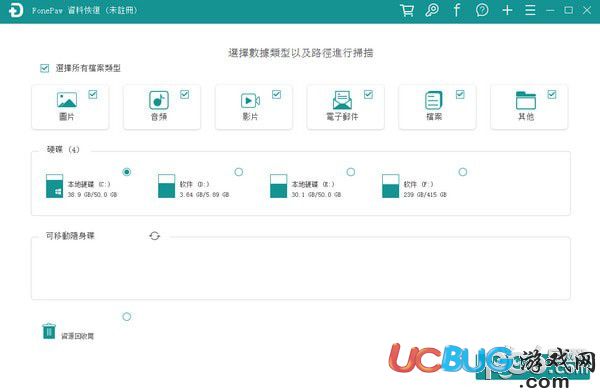Toggle 選擇所有檔案類型 checkbox
Image resolution: width=600 pixels, height=392 pixels.
pos(44,68)
